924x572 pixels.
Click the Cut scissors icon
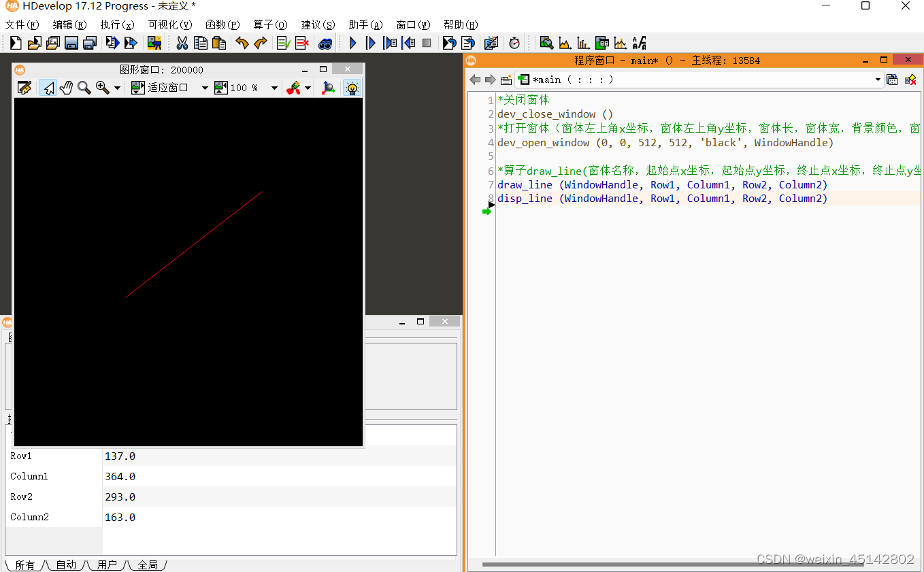pos(182,43)
